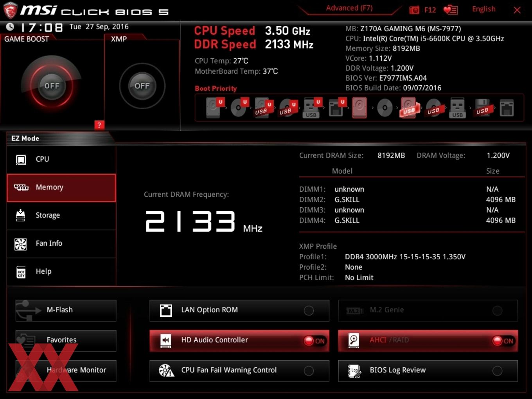The width and height of the screenshot is (532, 399).
Task: Click the CPU fan warning icon
Action: [166, 370]
